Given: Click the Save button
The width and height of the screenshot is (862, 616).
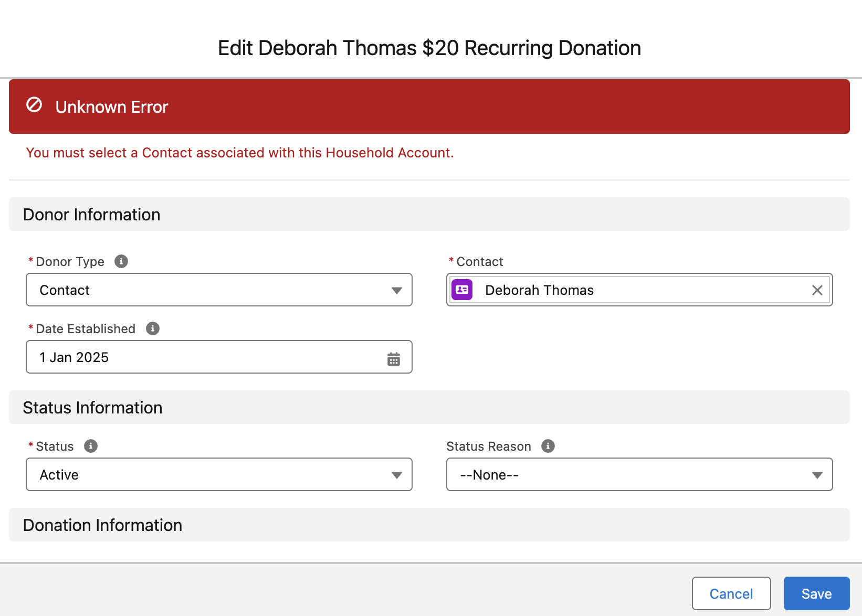Looking at the screenshot, I should 816,593.
